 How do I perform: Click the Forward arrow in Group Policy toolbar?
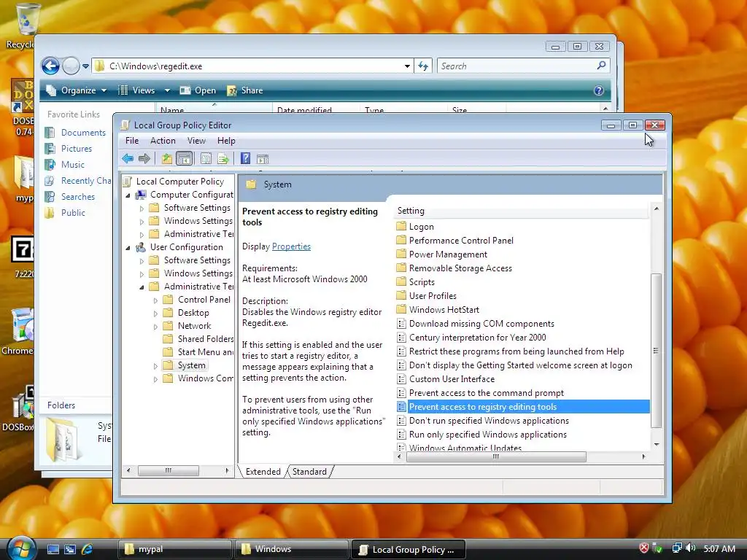click(x=144, y=158)
